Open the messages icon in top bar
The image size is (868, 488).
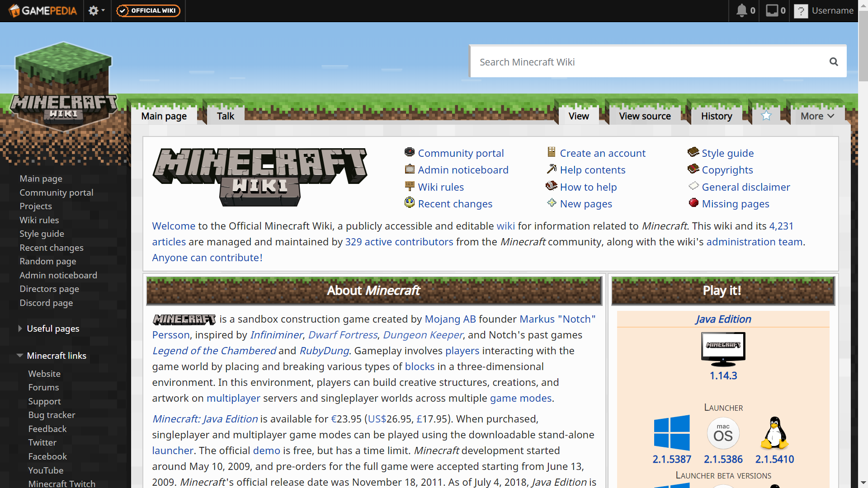[772, 10]
